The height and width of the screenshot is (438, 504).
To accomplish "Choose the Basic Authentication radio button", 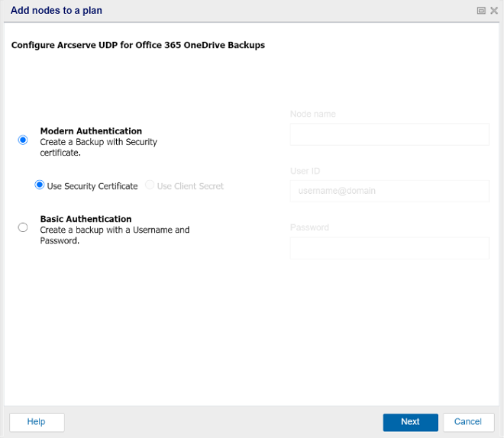I will pos(23,227).
